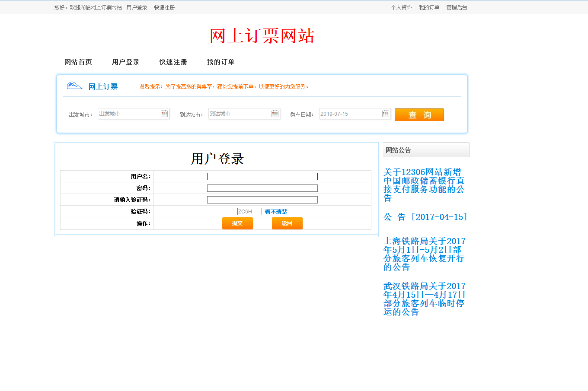This screenshot has height=391, width=588.
Task: Open 管理后台 link in top bar
Action: point(457,7)
